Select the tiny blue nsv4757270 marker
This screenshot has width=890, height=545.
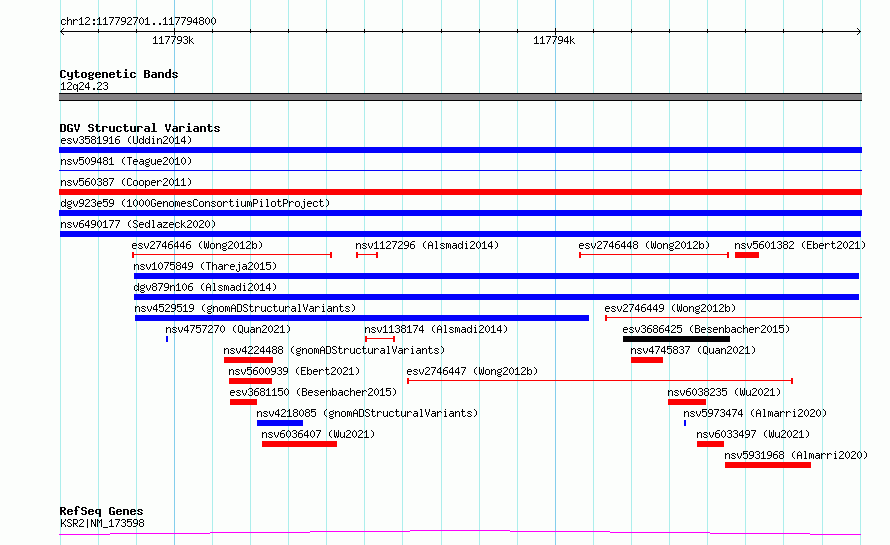167,339
